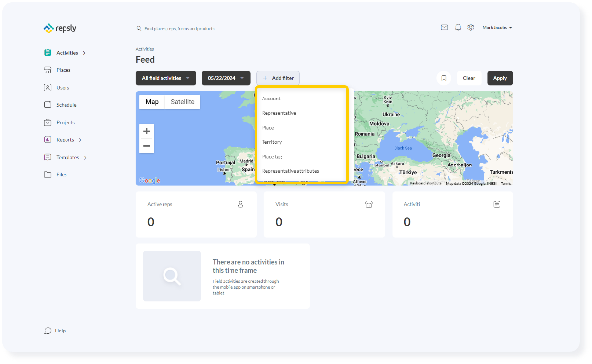Expand the Mark Jacobs account menu
This screenshot has width=592, height=364.
(x=497, y=27)
